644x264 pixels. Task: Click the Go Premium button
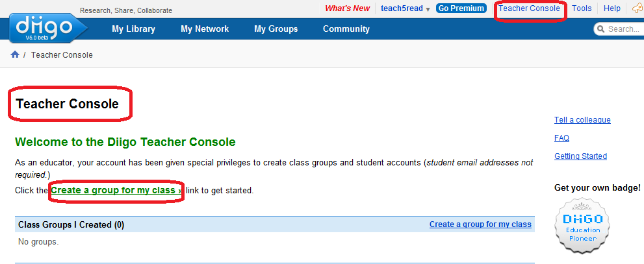(461, 8)
